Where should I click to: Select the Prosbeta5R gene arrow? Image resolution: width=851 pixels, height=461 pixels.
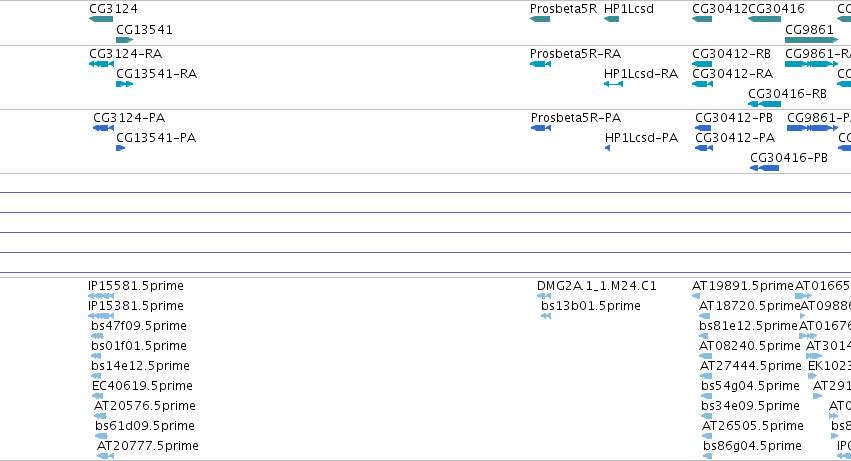tap(540, 19)
